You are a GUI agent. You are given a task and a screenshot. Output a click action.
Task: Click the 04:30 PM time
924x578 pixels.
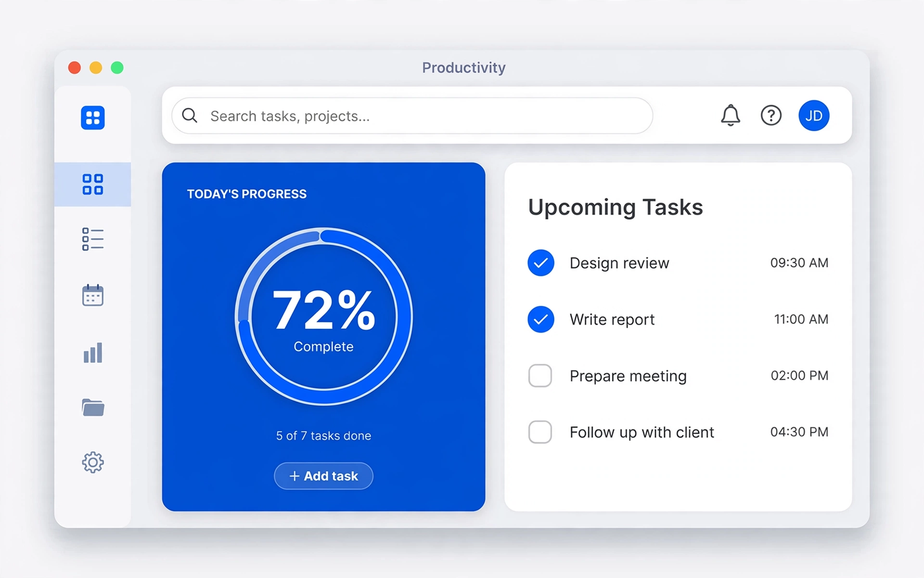[x=799, y=432]
